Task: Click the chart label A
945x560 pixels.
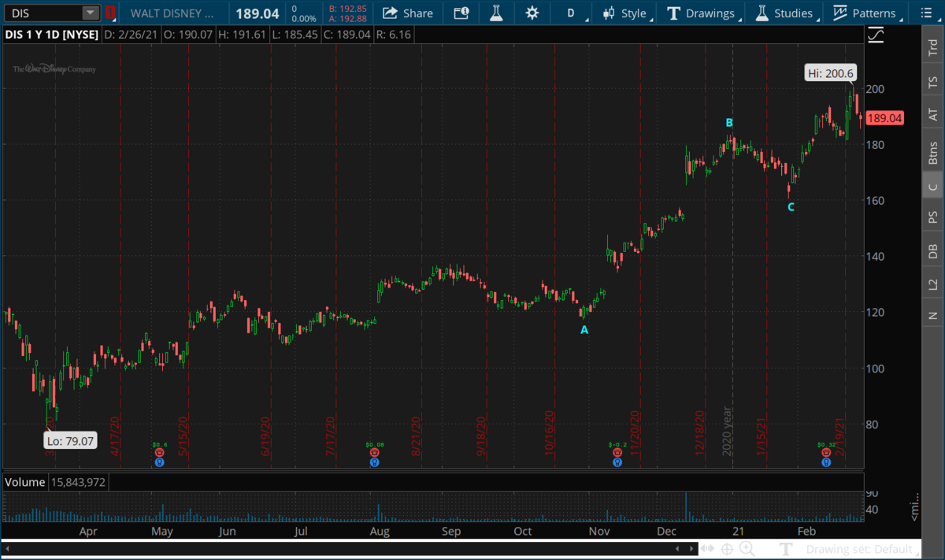Action: (584, 330)
